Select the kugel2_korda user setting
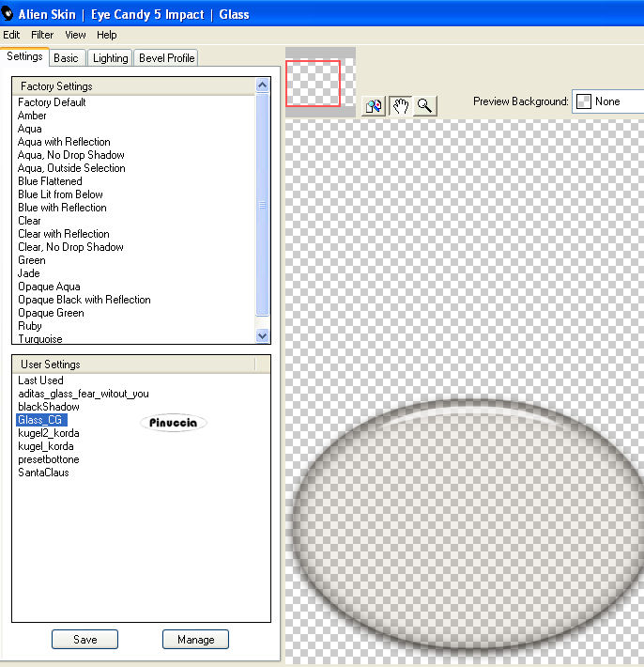Viewport: 644px width, 667px height. pyautogui.click(x=49, y=433)
